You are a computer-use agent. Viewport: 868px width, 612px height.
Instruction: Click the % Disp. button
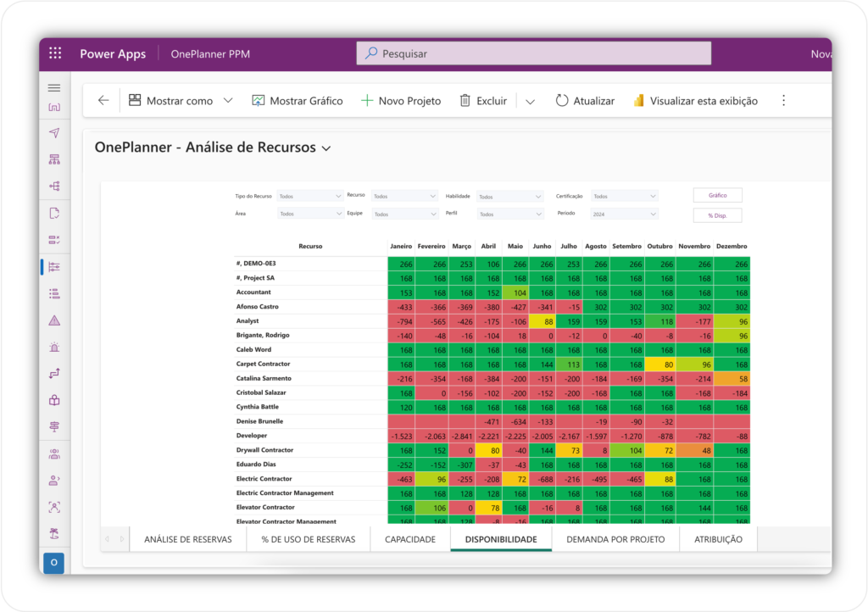[x=717, y=215]
